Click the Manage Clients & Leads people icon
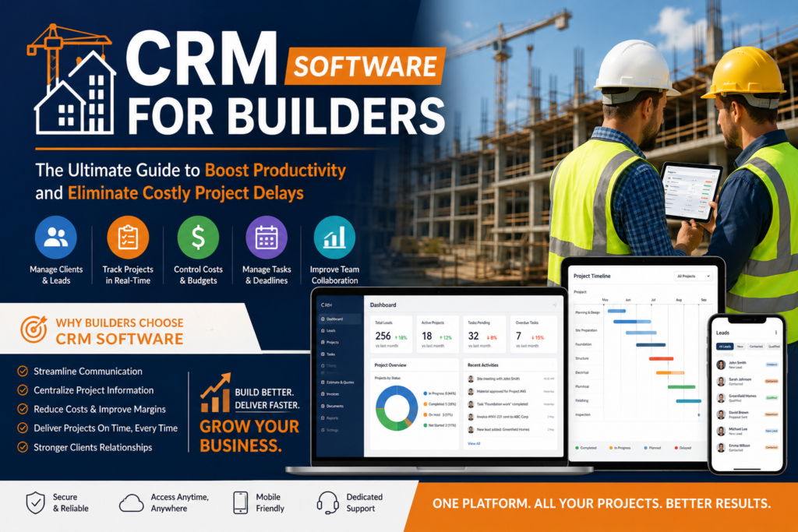The height and width of the screenshot is (532, 798). [x=56, y=237]
